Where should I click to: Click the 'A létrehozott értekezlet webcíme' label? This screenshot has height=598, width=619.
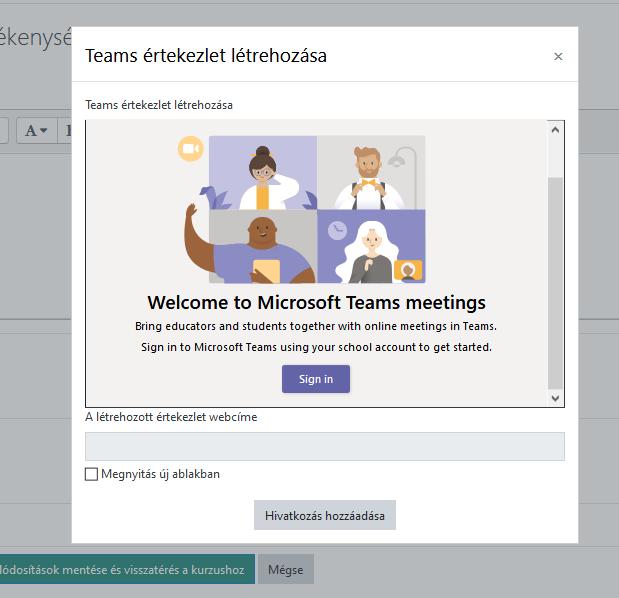click(171, 417)
